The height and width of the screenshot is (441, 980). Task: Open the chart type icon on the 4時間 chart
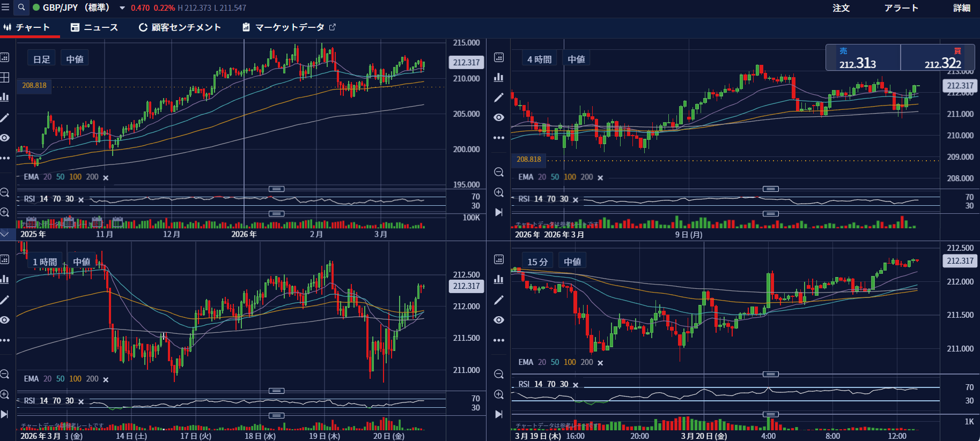[x=499, y=77]
